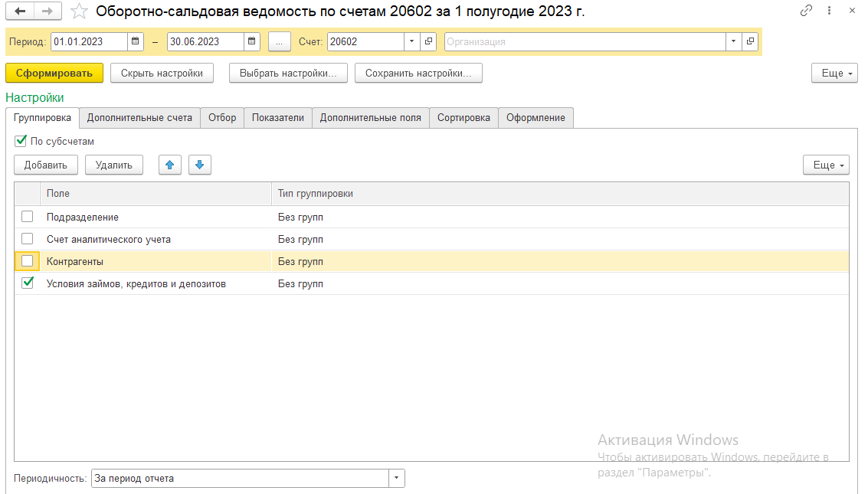Move selected field up with arrow

170,165
